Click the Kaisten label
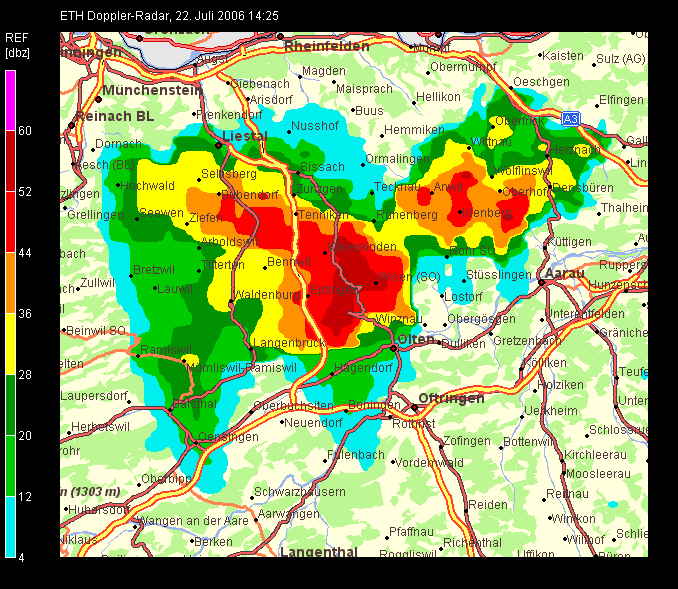678x589 pixels. coord(563,56)
